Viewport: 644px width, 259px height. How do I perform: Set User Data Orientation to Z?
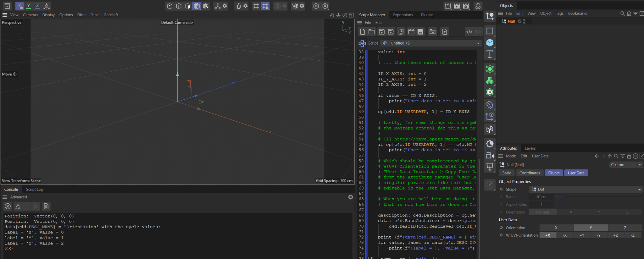tap(625, 228)
